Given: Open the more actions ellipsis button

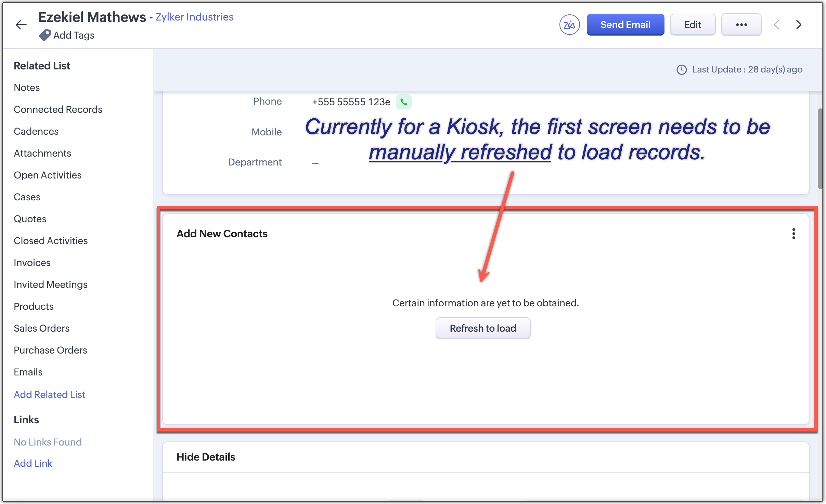Looking at the screenshot, I should (741, 25).
